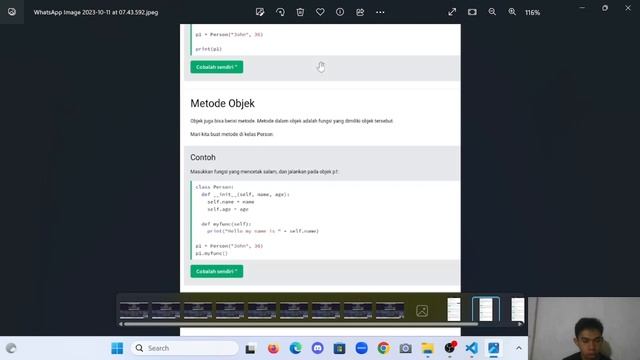Click the Metode Objek heading in the image

[x=222, y=103]
